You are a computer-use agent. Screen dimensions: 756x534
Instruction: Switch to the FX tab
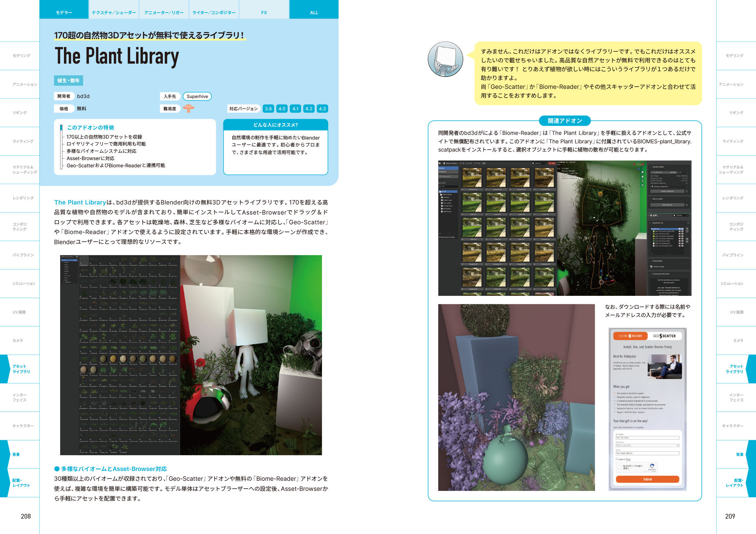click(x=264, y=9)
